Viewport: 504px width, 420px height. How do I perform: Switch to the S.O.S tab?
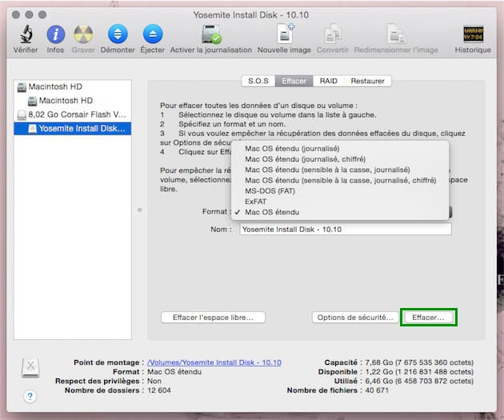tap(258, 81)
